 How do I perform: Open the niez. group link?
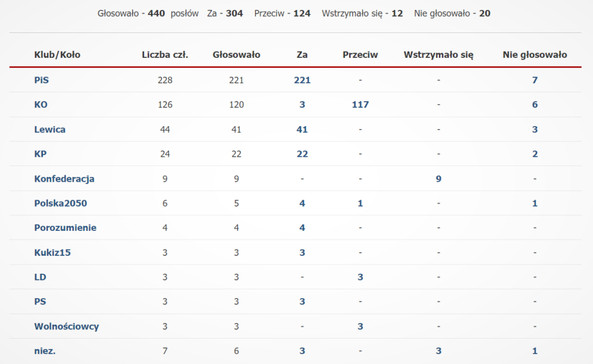[x=45, y=351]
